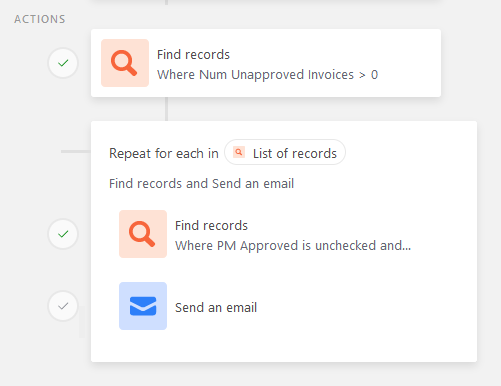The width and height of the screenshot is (501, 386).
Task: Click the magnifier icon beside PM Approved condition
Action: (x=143, y=234)
